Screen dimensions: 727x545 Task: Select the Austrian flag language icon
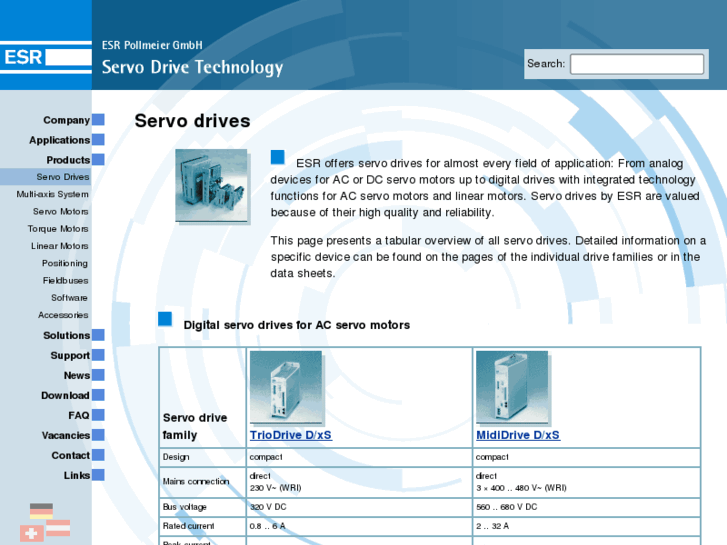(58, 528)
